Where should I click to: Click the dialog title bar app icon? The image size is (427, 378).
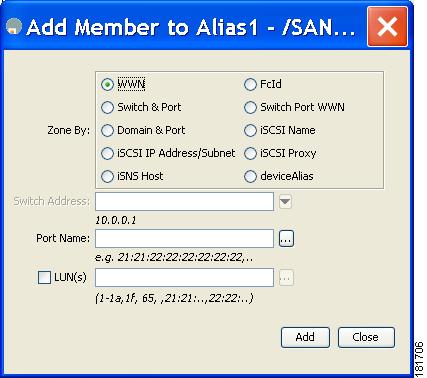coord(14,27)
